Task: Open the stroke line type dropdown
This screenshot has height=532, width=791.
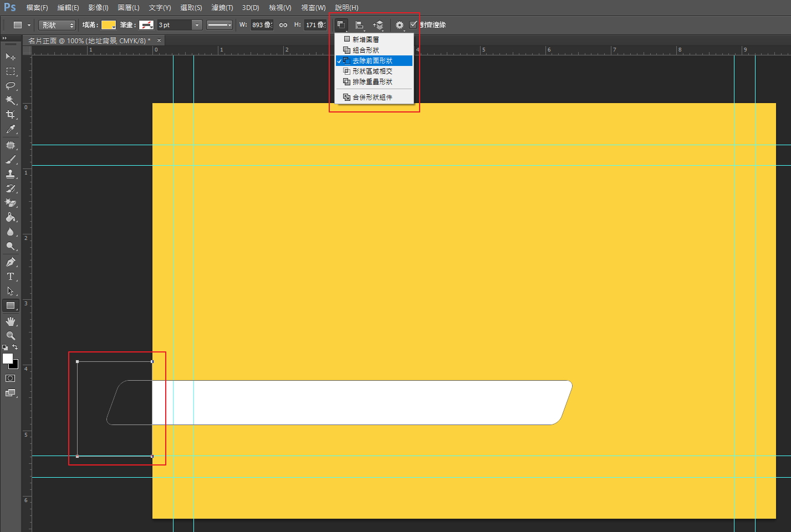Action: click(x=220, y=25)
